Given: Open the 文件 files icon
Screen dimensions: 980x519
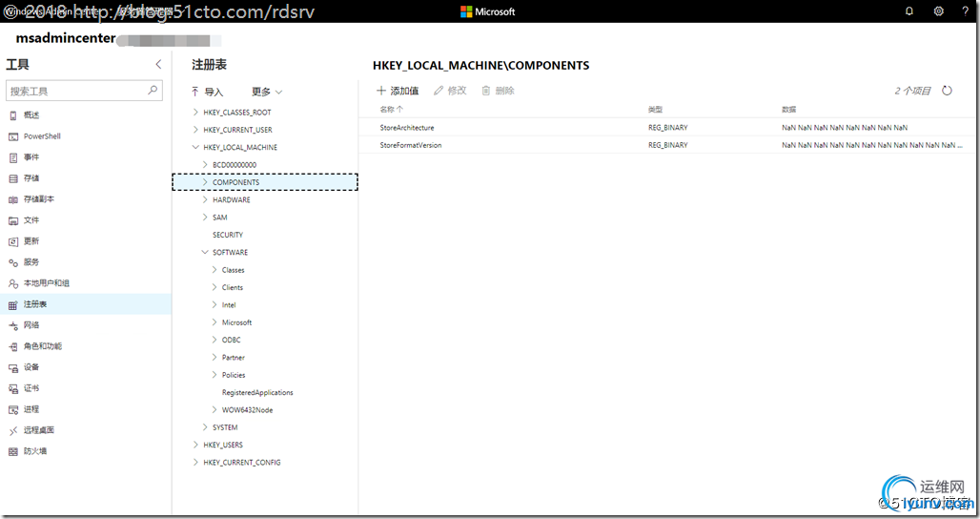Looking at the screenshot, I should tap(13, 220).
